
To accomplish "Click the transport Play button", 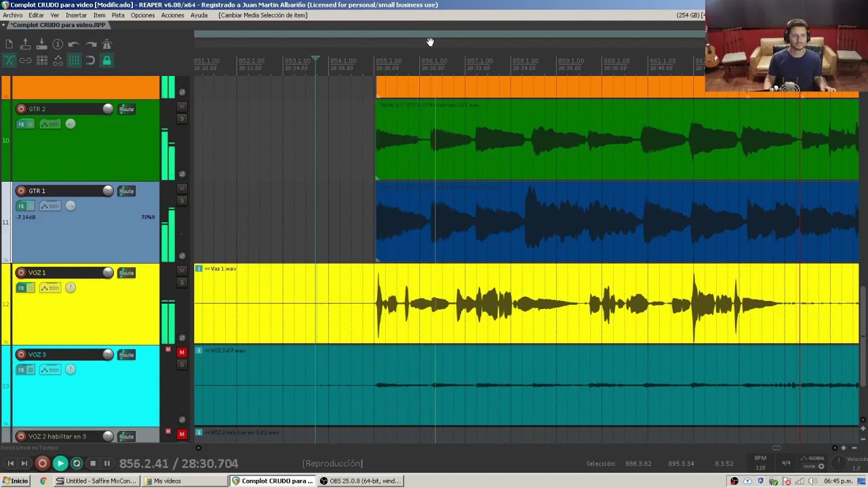I will 60,464.
